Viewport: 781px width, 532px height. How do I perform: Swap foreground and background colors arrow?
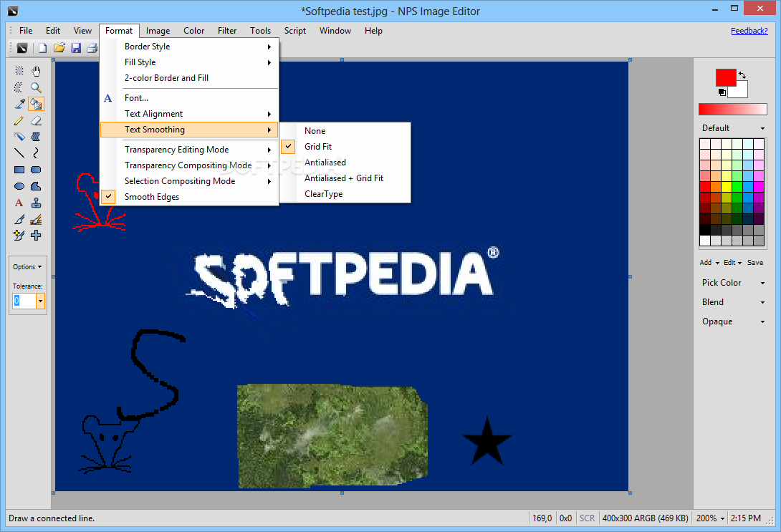[742, 75]
